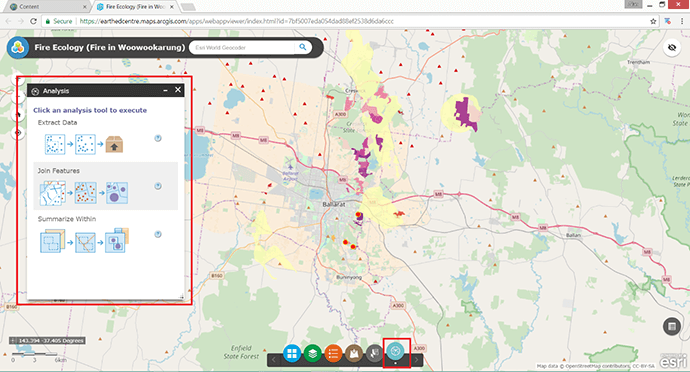Image resolution: width=690 pixels, height=372 pixels.
Task: Open the grey Measurement widget
Action: [x=374, y=353]
